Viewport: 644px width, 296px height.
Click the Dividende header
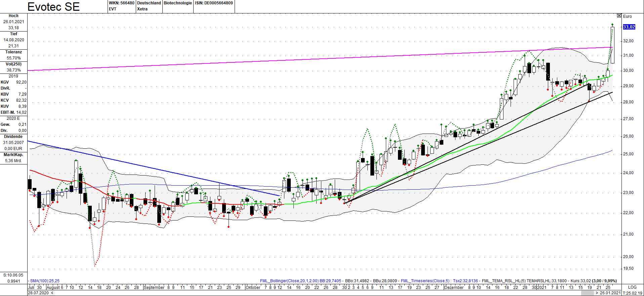point(13,137)
